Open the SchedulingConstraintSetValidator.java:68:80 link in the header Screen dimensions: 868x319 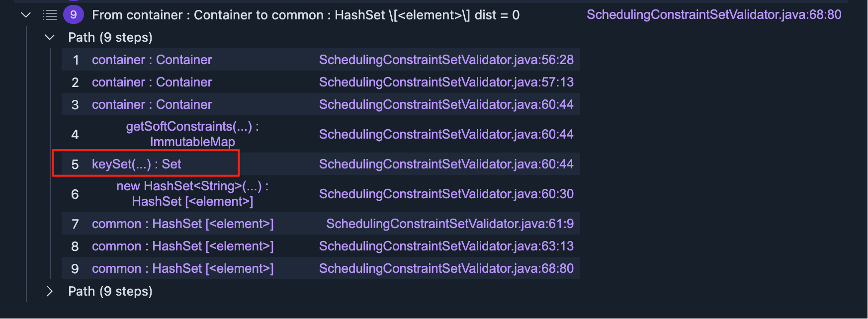pyautogui.click(x=713, y=15)
